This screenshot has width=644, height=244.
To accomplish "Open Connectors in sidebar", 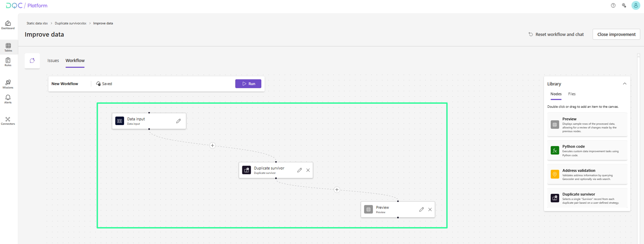I will pos(8,121).
